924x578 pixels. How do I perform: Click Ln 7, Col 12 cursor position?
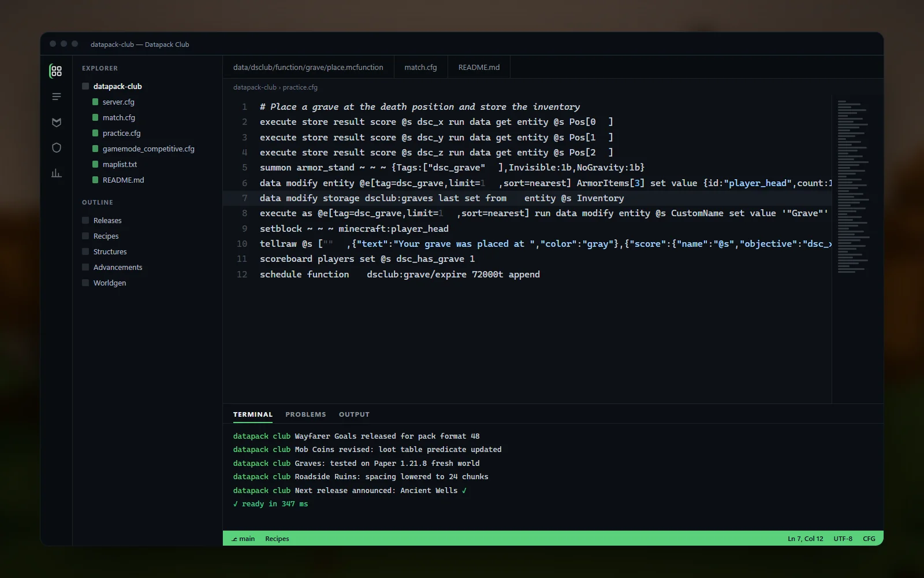[806, 539]
